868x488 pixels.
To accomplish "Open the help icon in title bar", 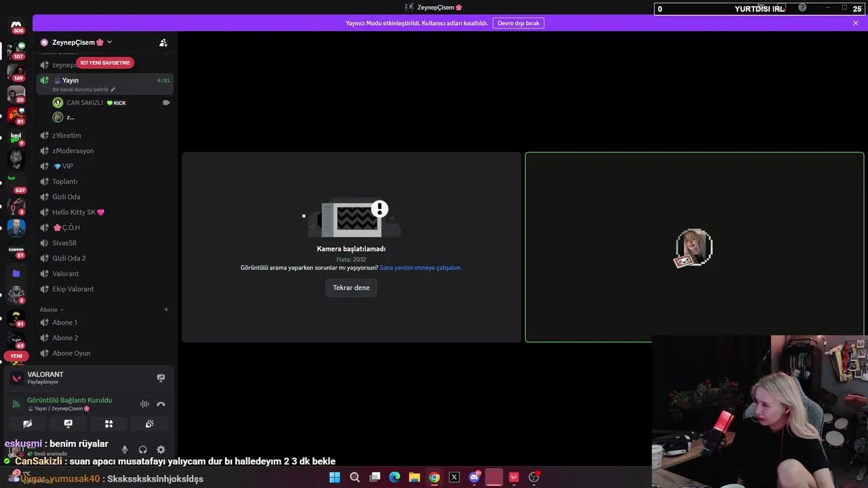I will [x=802, y=7].
